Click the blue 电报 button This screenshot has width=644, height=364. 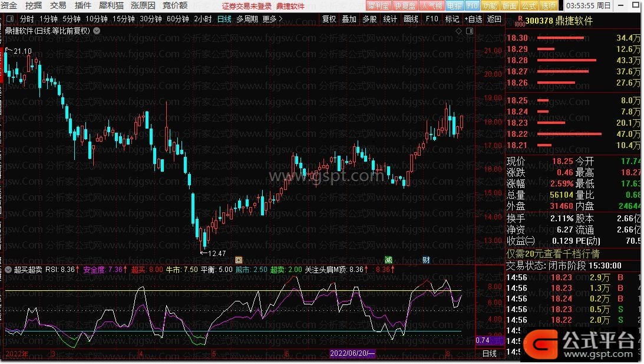point(454,6)
